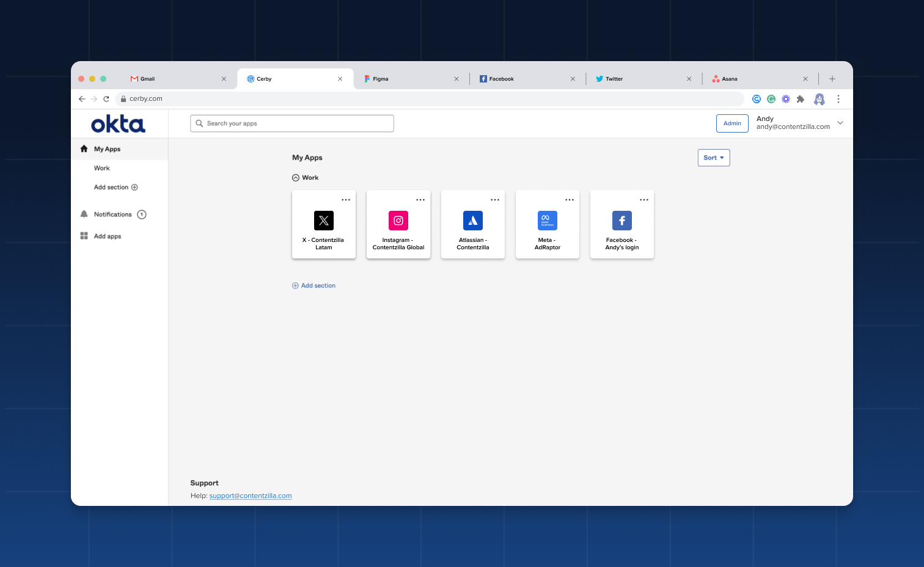Go back with the browser back arrow
The height and width of the screenshot is (567, 924).
[82, 99]
